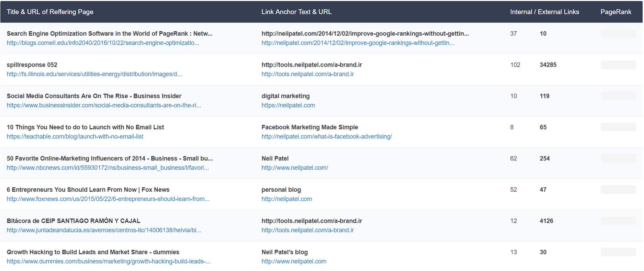Visit the businessinsider.com social media consultants link

pos(104,105)
